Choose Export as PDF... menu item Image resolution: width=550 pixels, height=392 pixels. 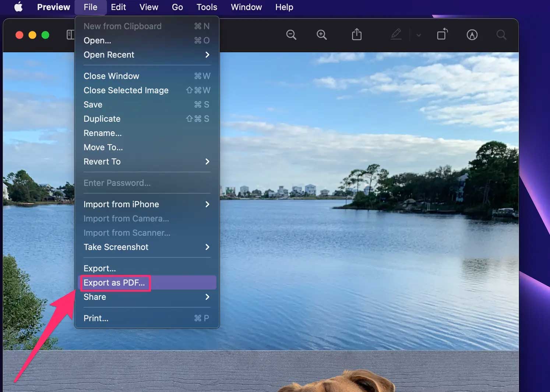147,283
